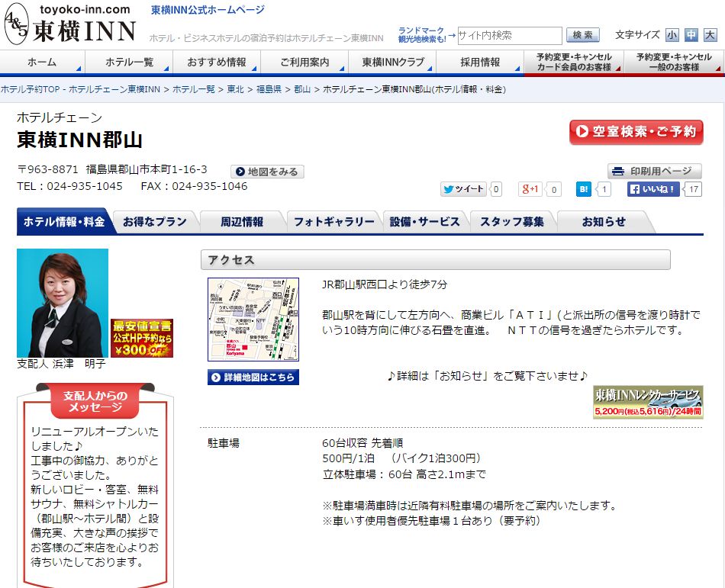Open the ご利用案内 menu
The height and width of the screenshot is (588, 725).
[304, 62]
